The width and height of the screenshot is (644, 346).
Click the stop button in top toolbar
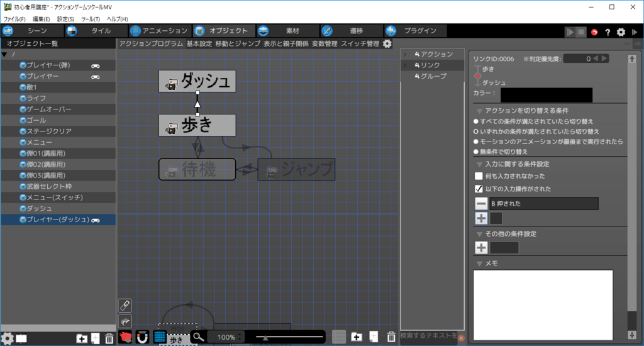tap(580, 32)
